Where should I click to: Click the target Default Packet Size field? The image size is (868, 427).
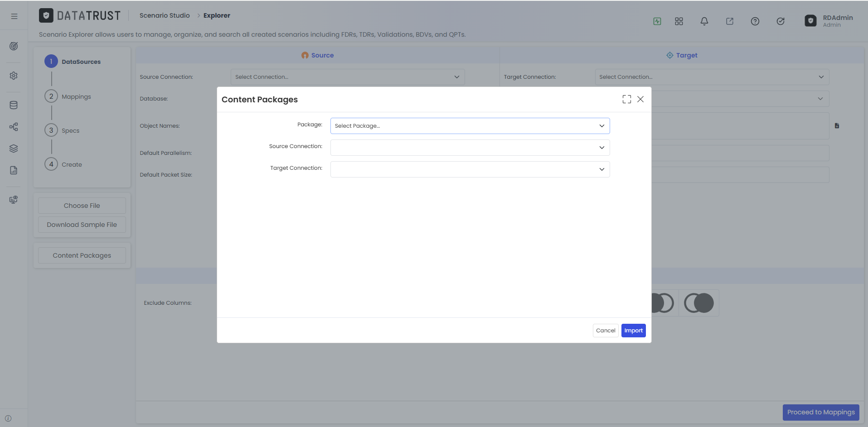(x=740, y=175)
